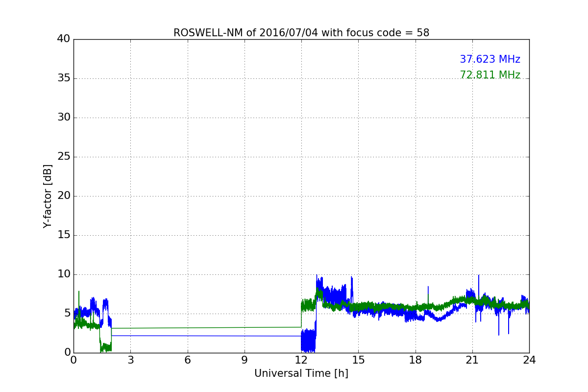Click x-axis tick label 24
The width and height of the screenshot is (588, 392).
point(529,360)
